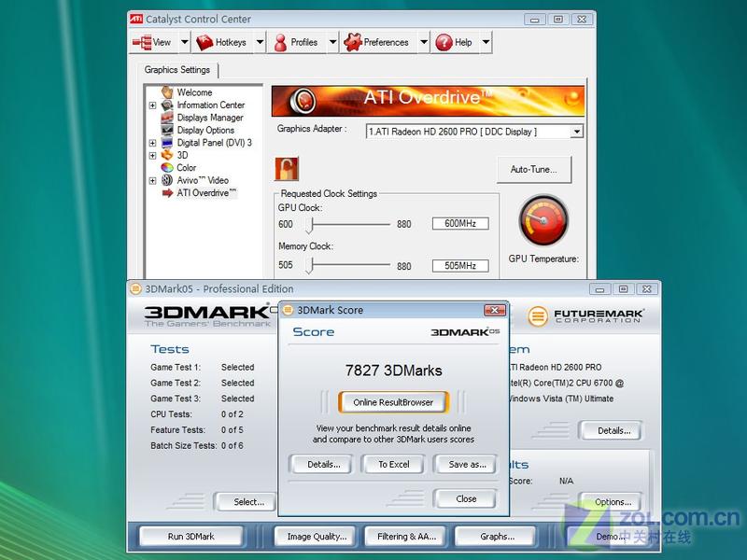Click the 505MHz memory clock value field
This screenshot has height=560, width=747.
pos(460,266)
